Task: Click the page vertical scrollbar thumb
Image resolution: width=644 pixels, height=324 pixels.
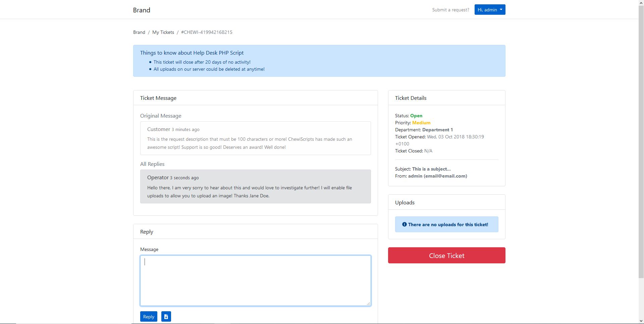Action: (x=641, y=141)
